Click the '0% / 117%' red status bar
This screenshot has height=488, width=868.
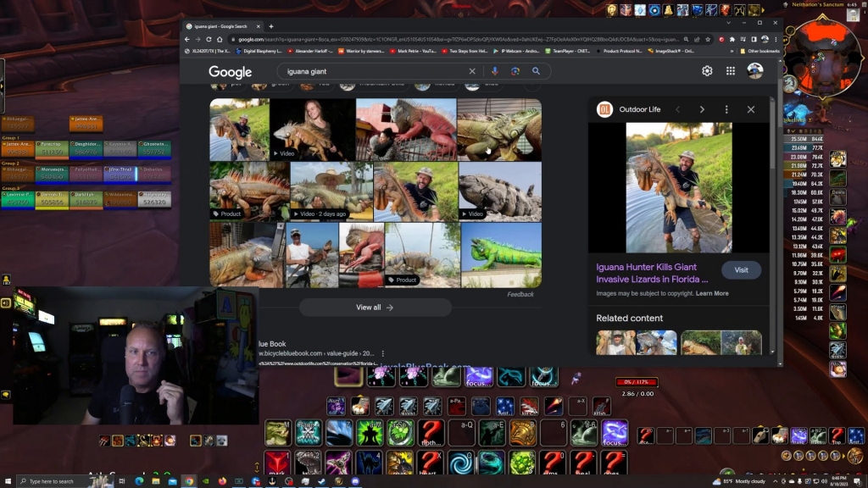(x=637, y=382)
